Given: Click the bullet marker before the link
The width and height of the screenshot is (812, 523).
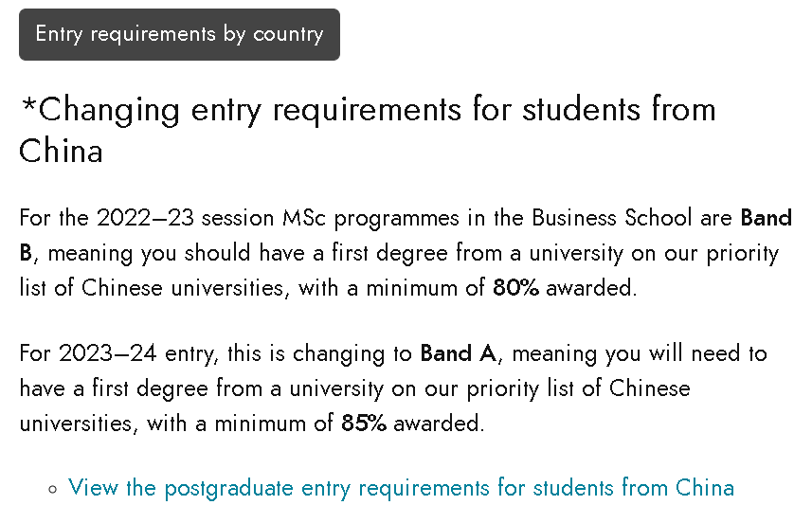Looking at the screenshot, I should coord(52,489).
